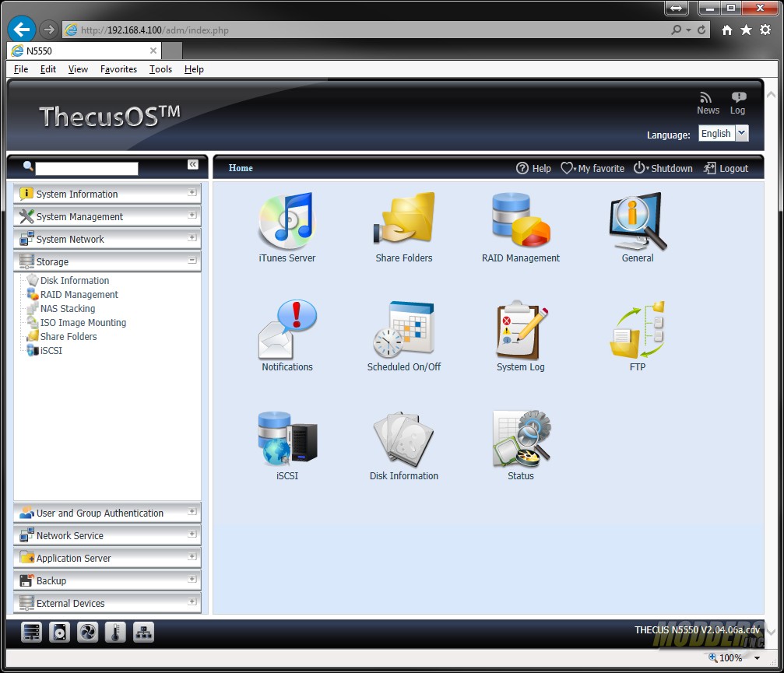Viewport: 784px width, 673px height.
Task: Click the disk status icon in bottom bar
Action: [x=59, y=633]
